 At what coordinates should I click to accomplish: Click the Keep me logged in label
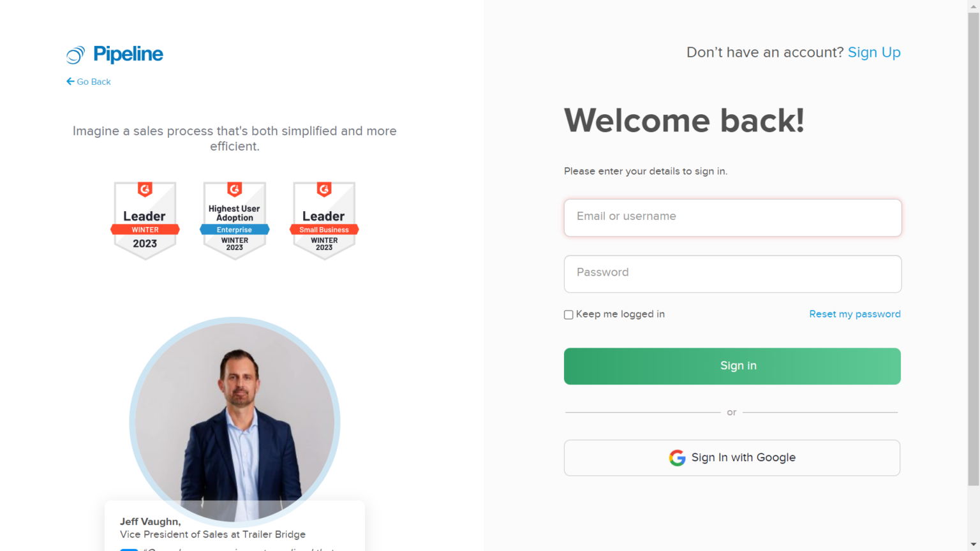(620, 314)
